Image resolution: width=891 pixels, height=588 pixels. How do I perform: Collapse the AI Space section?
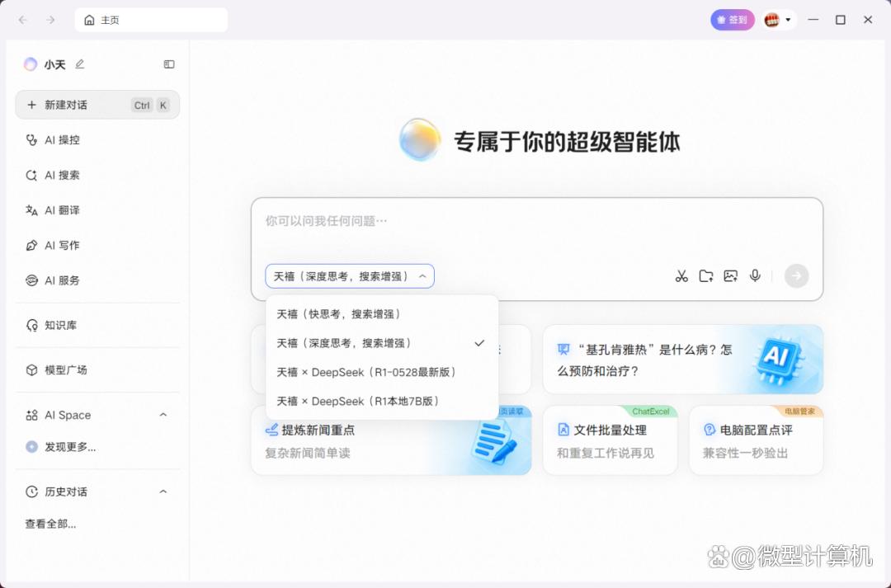[163, 415]
